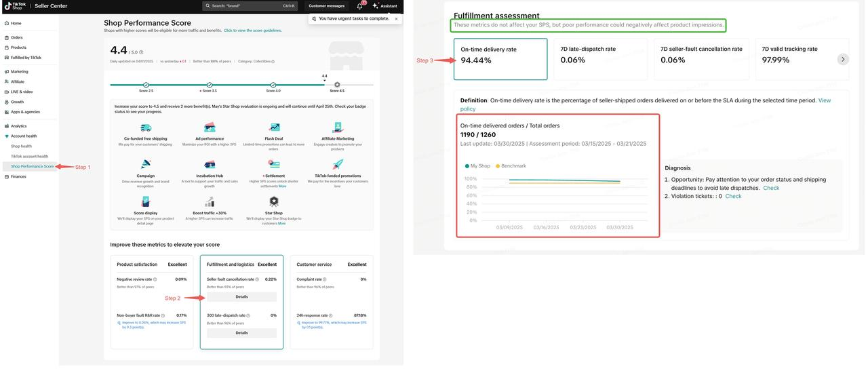This screenshot has width=868, height=373.
Task: Open the notifications bell icon
Action: [x=359, y=6]
